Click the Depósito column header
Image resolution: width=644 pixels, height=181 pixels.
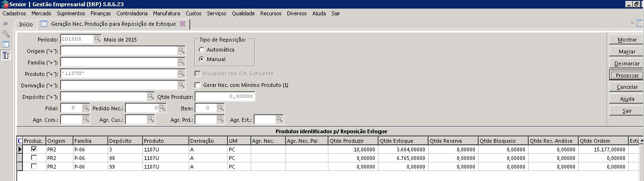pos(125,141)
